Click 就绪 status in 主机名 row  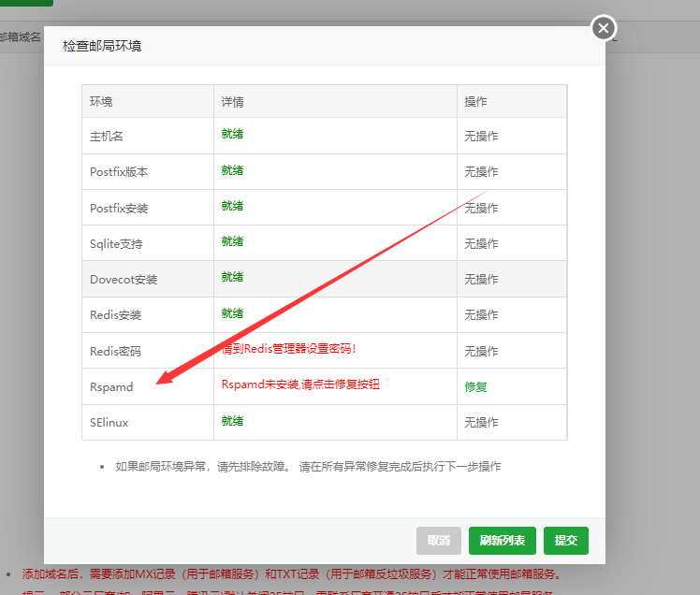233,134
